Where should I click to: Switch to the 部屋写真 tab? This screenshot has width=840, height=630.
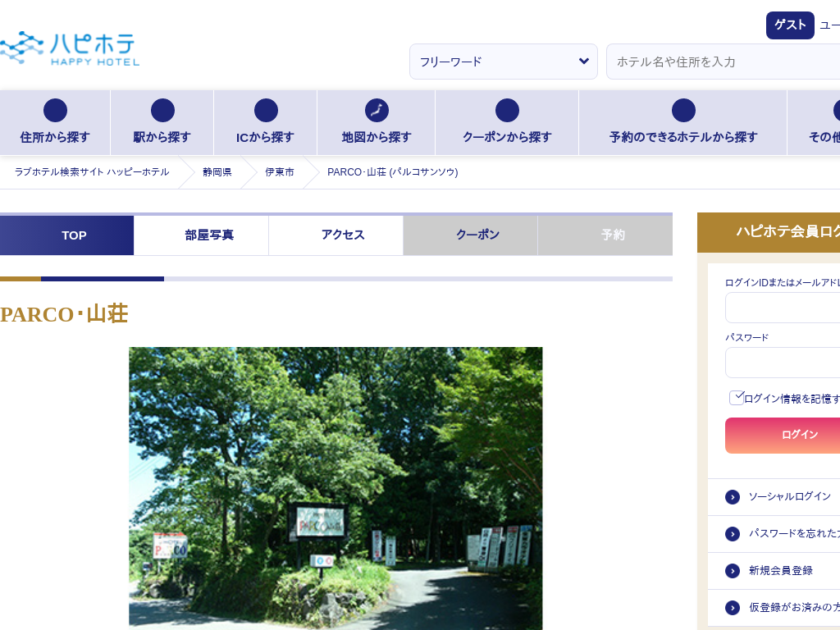coord(202,235)
